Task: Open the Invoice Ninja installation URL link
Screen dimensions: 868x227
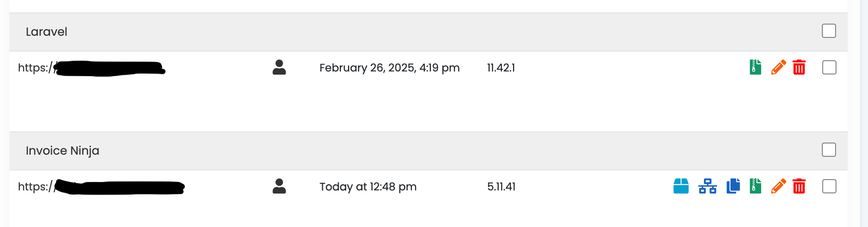Action: pos(101,187)
